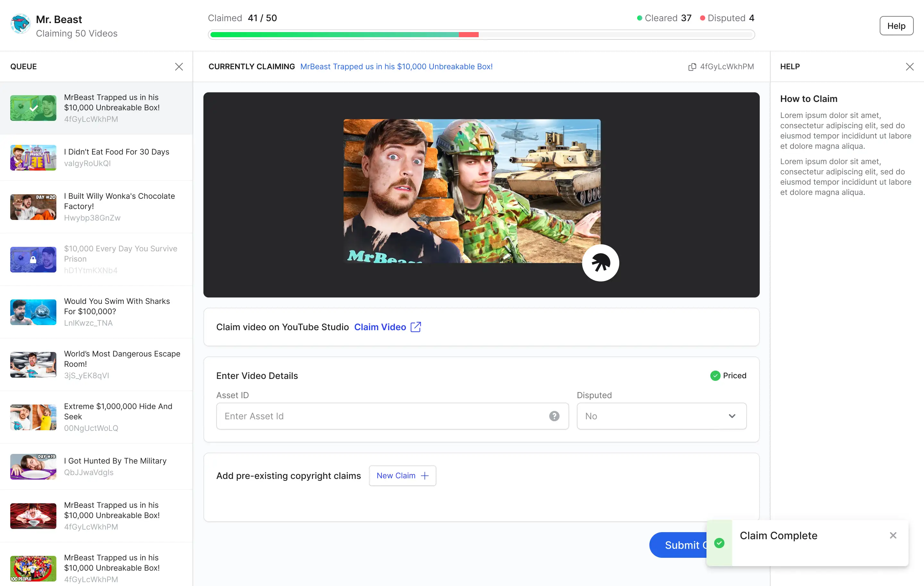
Task: Click the 100 PEOPLE queue thumbnail
Action: point(33,568)
